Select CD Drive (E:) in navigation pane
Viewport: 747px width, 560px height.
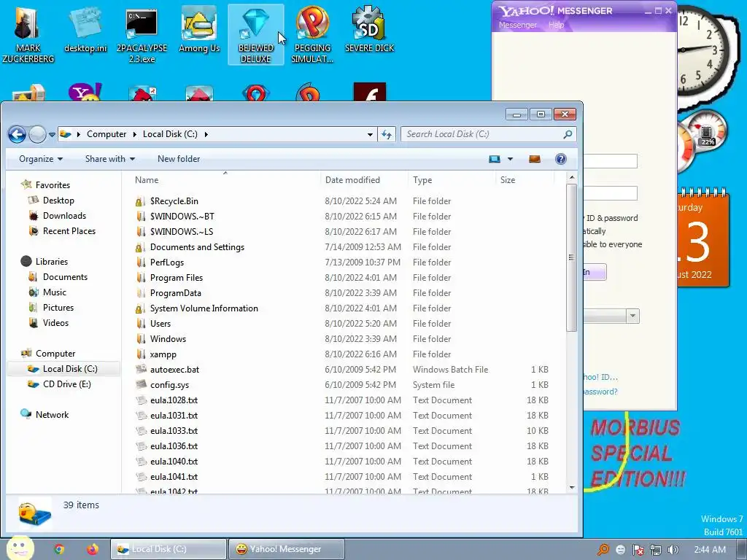(x=66, y=384)
